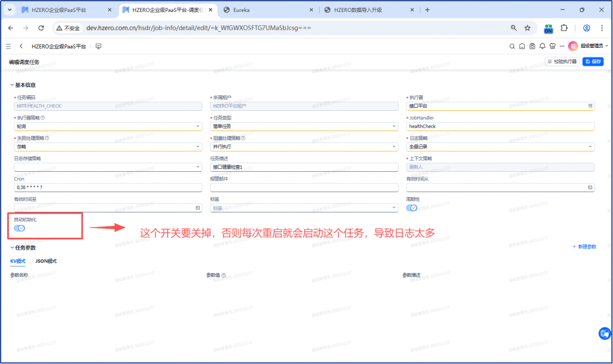Image resolution: width=613 pixels, height=364 pixels.
Task: Toggle the 周期性 switch
Action: click(x=411, y=208)
